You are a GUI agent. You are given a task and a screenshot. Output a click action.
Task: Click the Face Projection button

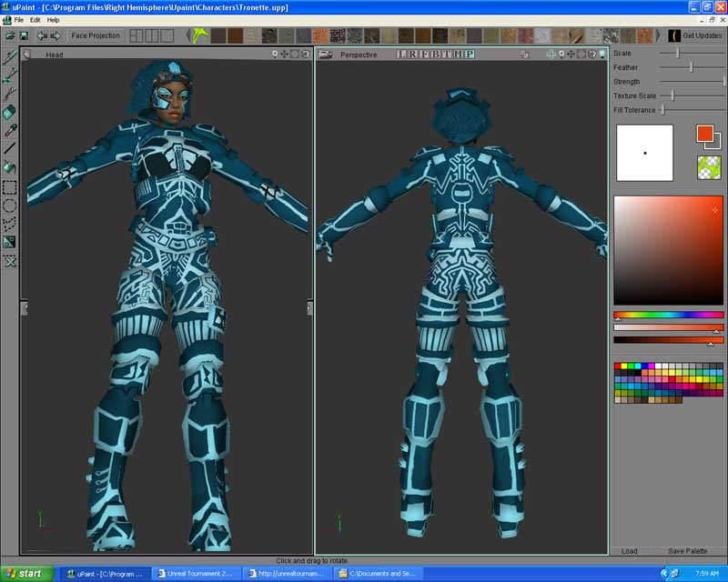coord(94,35)
